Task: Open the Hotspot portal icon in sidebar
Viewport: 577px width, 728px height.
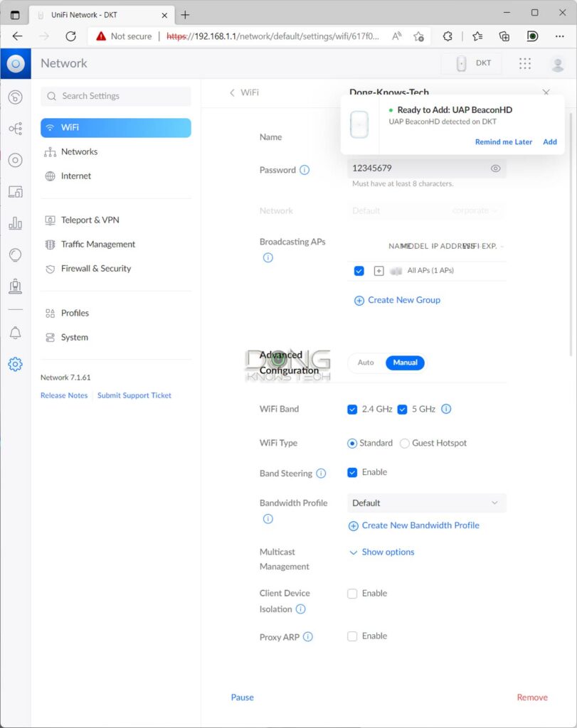Action: [16, 287]
